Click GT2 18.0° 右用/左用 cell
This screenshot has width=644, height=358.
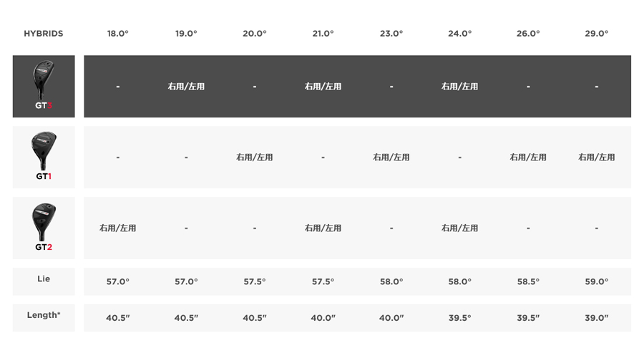[x=118, y=228]
